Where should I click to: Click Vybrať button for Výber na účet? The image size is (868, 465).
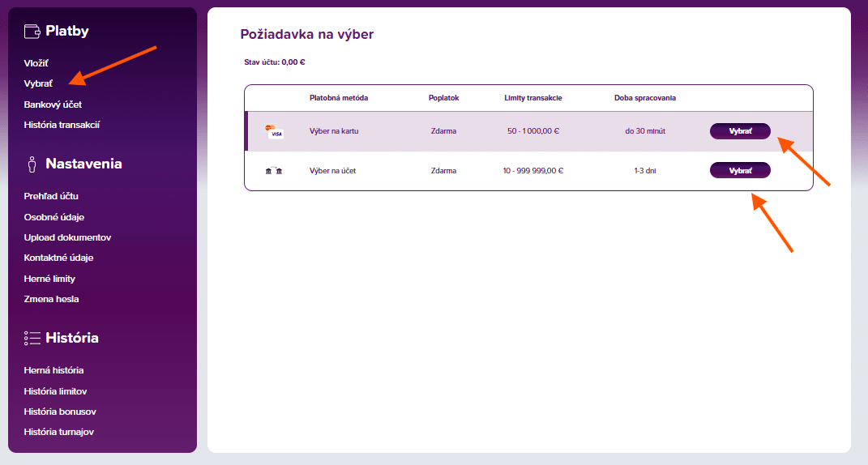(740, 170)
